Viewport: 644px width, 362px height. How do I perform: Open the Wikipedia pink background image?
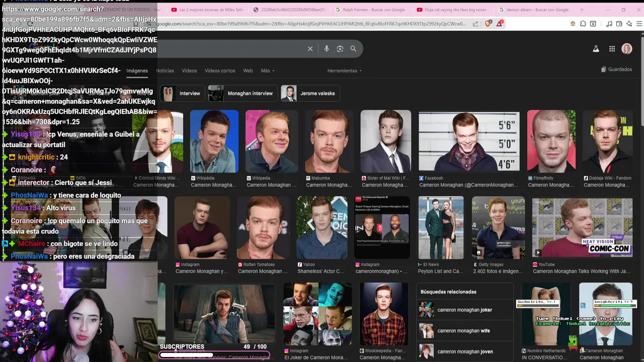point(272,141)
